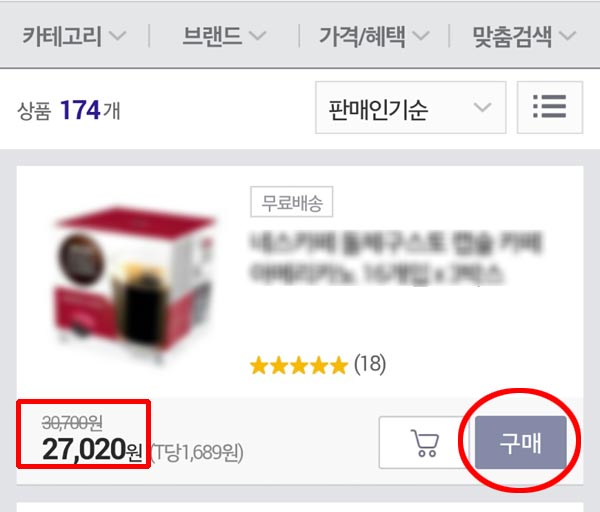Open the blurred product title link
This screenshot has width=600, height=512.
pyautogui.click(x=395, y=258)
